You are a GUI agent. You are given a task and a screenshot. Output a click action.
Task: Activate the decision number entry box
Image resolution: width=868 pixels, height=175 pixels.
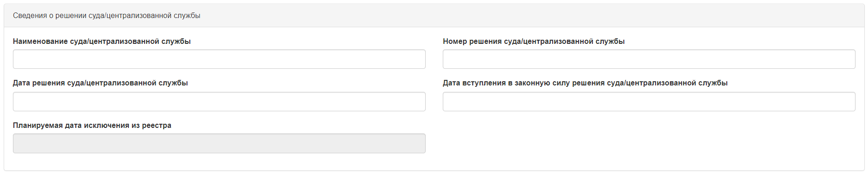click(649, 59)
